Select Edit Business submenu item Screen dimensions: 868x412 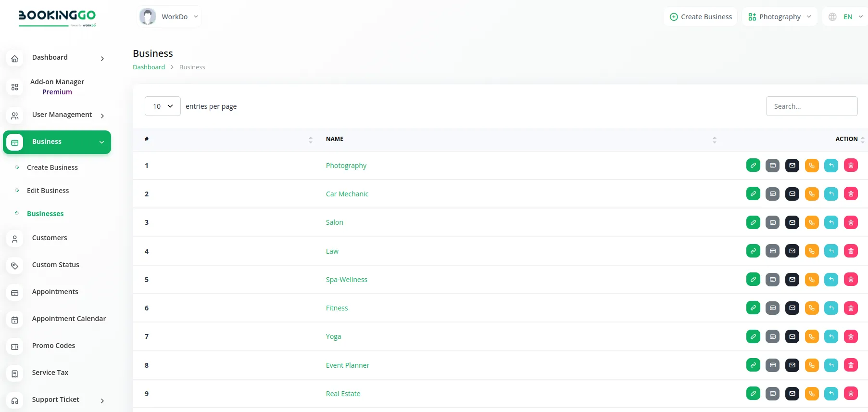(x=48, y=191)
